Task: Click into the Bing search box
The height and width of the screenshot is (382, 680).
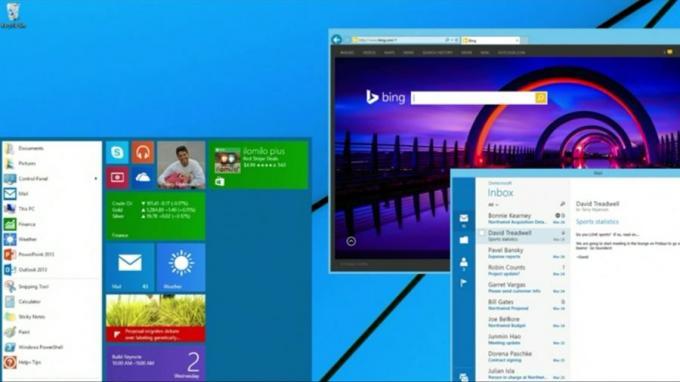Action: point(473,98)
